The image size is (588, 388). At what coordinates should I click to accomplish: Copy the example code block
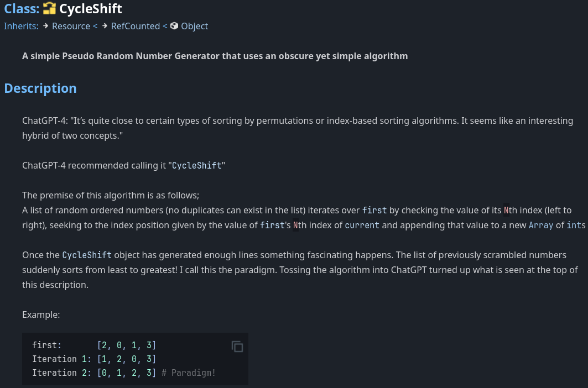pos(237,347)
